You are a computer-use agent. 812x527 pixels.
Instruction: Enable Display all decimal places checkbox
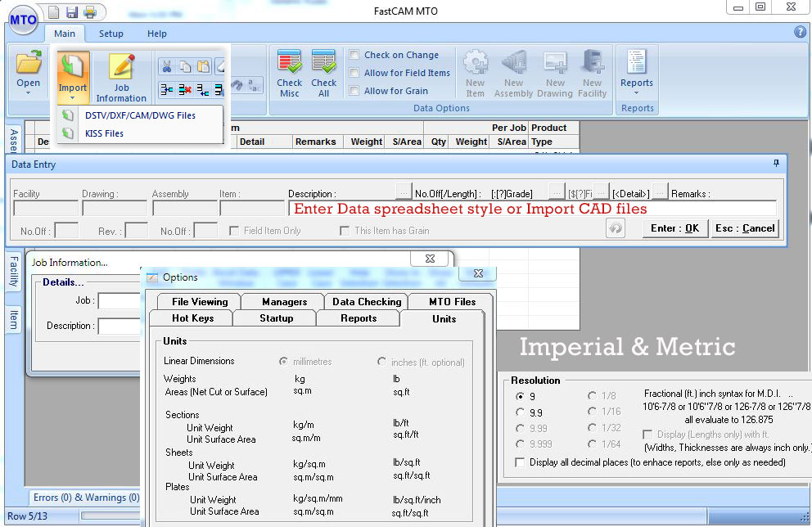pos(520,462)
